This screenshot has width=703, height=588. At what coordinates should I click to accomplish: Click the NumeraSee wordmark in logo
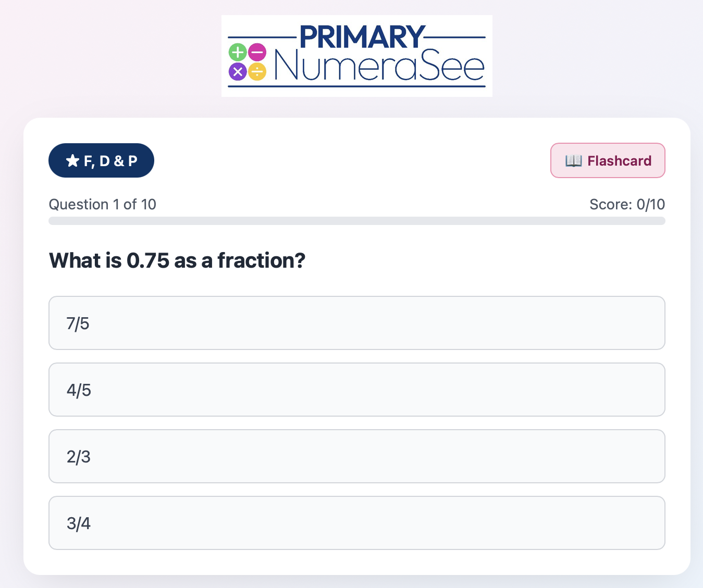click(379, 66)
